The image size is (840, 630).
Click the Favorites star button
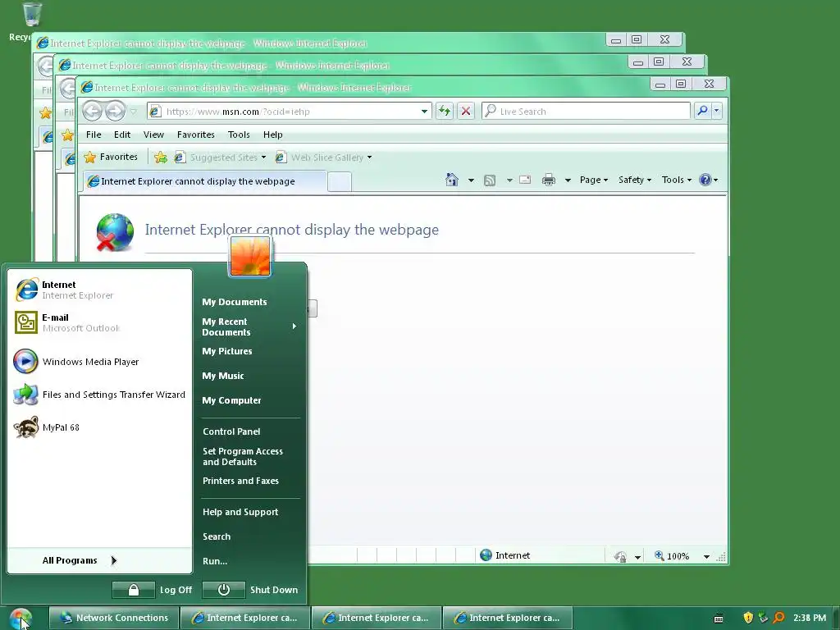112,157
